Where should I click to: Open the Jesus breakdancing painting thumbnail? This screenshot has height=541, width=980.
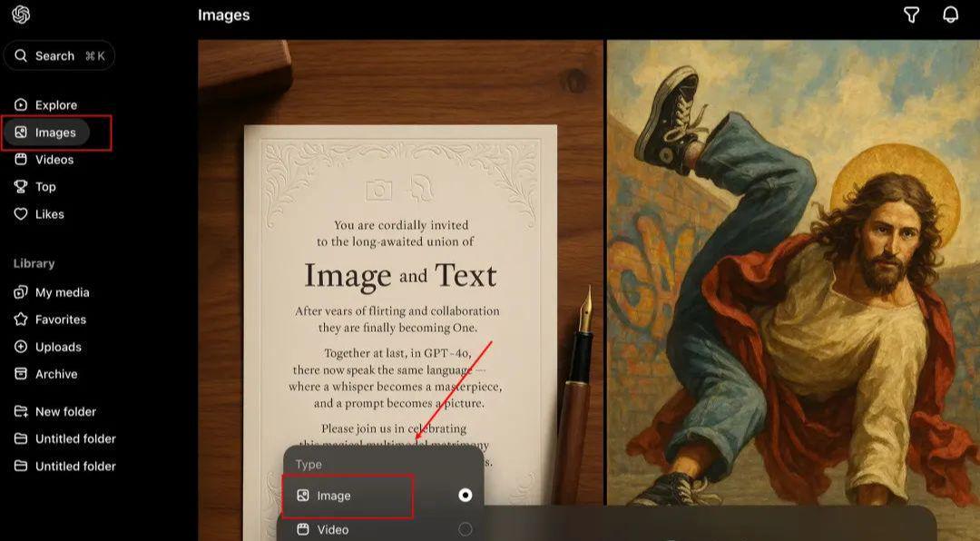point(793,272)
